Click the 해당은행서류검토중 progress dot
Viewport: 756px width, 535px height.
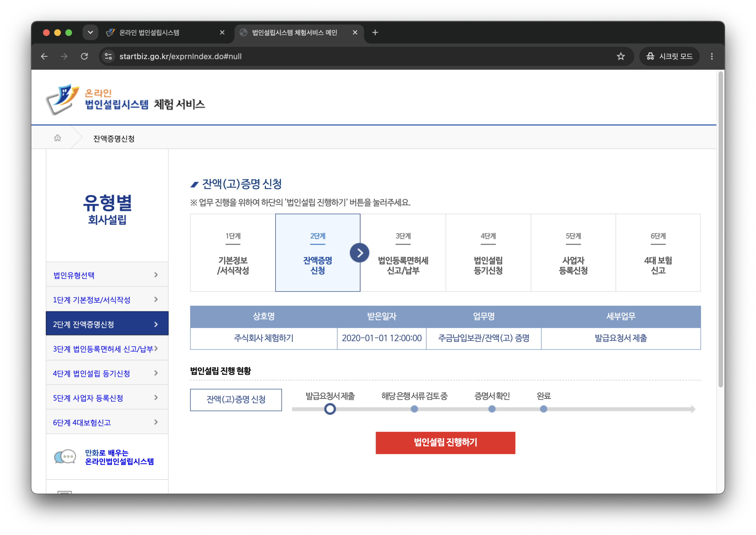point(414,409)
